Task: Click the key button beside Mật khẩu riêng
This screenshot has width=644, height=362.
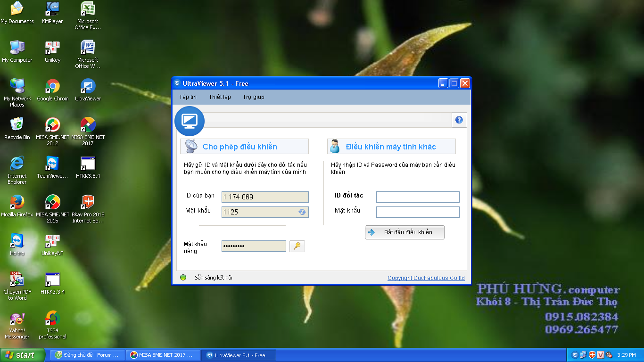Action: [x=297, y=246]
